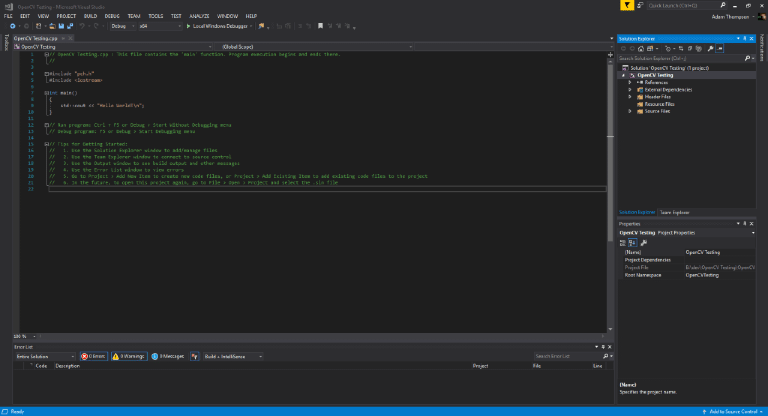Open the Build + IntelliSense dropdown
This screenshot has height=416, width=768.
233,356
